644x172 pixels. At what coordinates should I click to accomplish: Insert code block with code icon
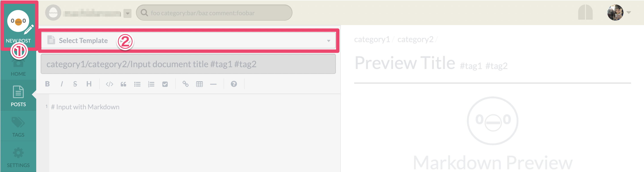[x=110, y=84]
